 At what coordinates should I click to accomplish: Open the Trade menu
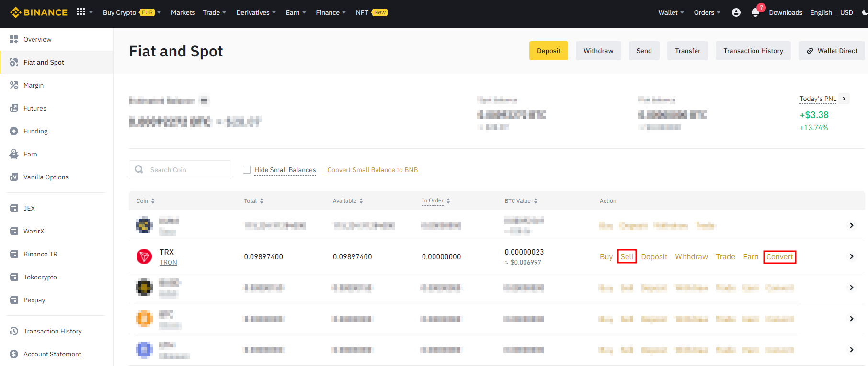[214, 12]
